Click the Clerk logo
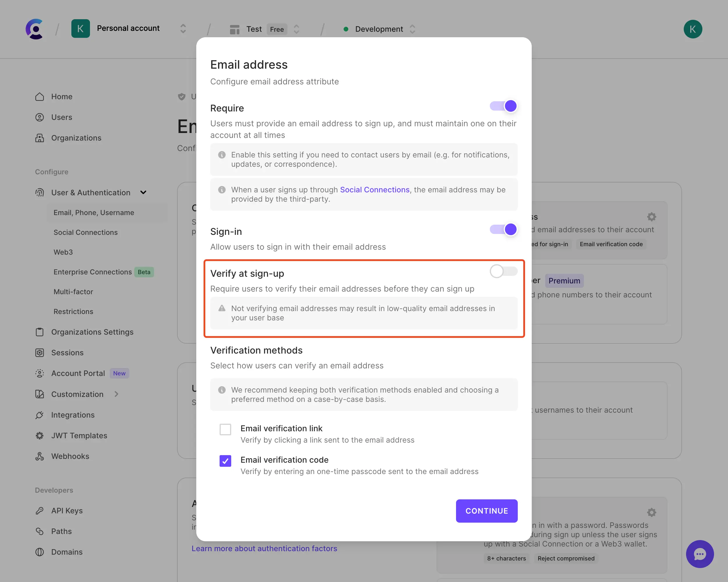 tap(34, 29)
